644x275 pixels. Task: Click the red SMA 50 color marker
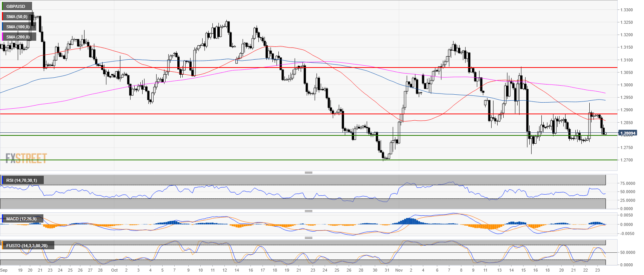click(x=2, y=17)
